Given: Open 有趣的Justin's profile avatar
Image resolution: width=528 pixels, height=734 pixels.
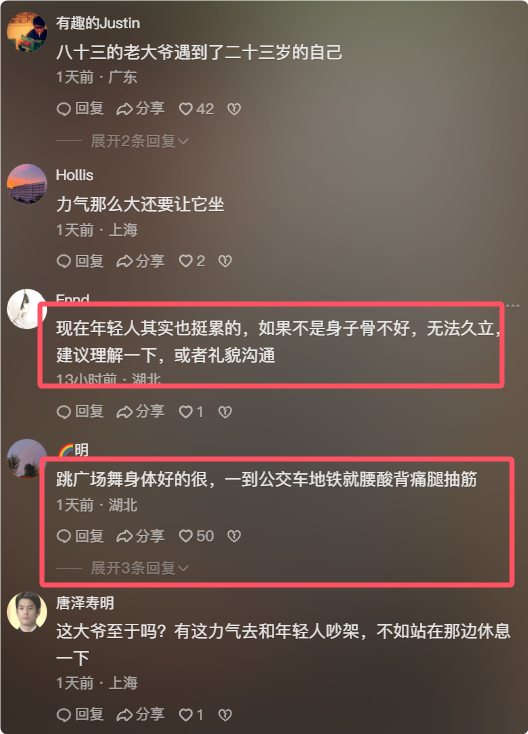Looking at the screenshot, I should (x=27, y=32).
